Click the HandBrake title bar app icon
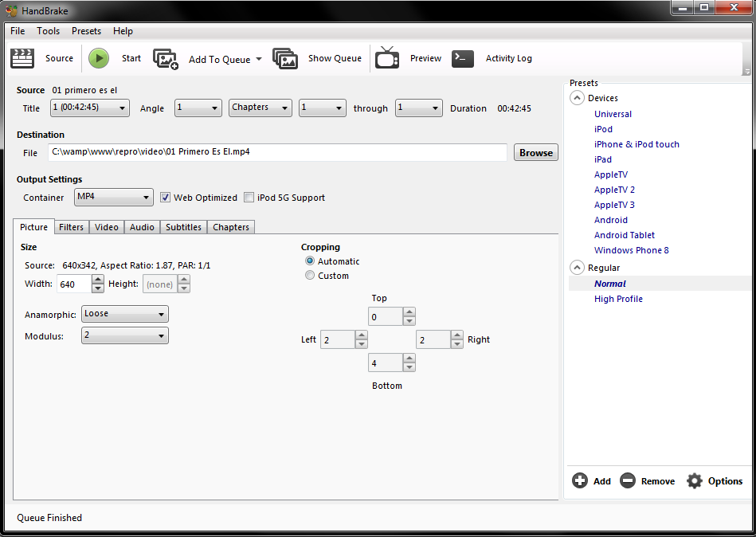The image size is (756, 537). click(x=12, y=10)
